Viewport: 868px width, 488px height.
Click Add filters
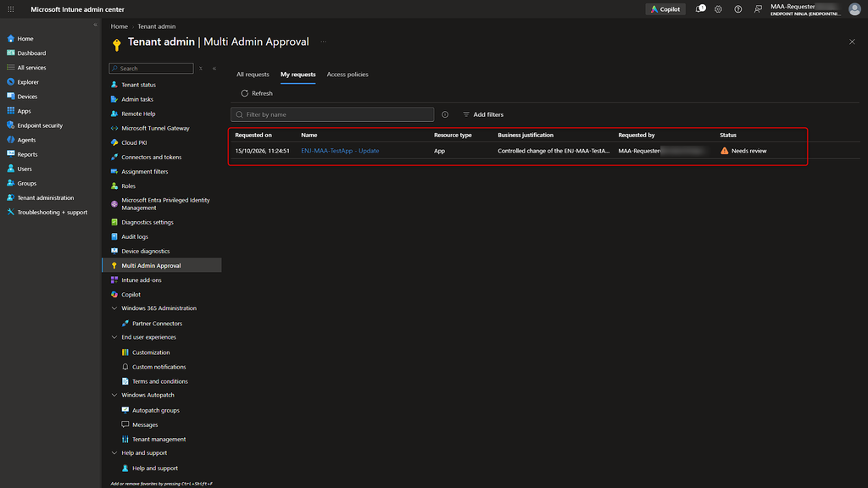click(483, 114)
